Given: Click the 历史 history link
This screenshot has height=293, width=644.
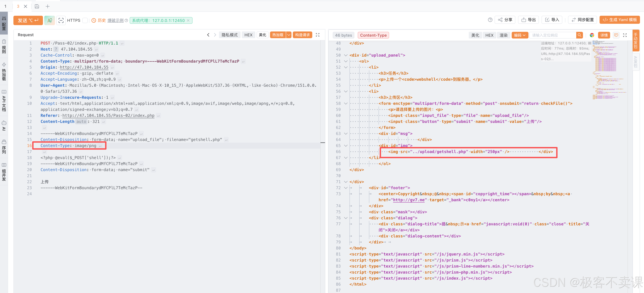Looking at the screenshot, I should pos(102,20).
